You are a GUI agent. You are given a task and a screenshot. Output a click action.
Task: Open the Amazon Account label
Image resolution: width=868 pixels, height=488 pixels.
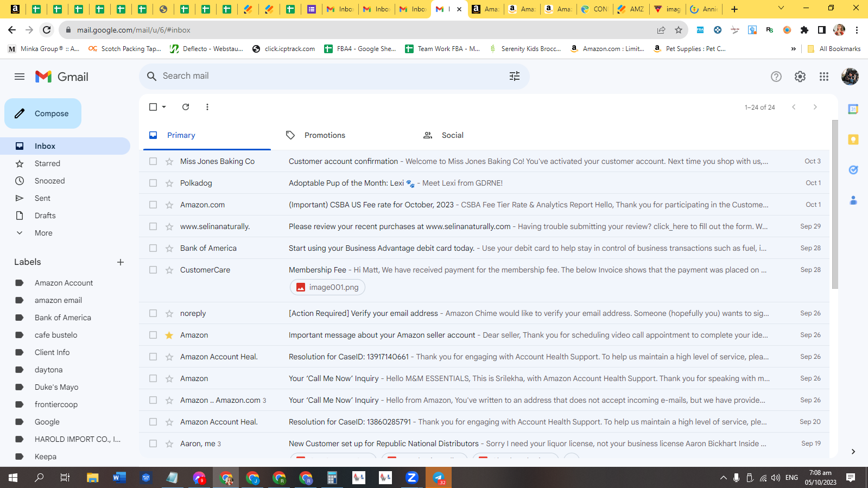tap(65, 283)
